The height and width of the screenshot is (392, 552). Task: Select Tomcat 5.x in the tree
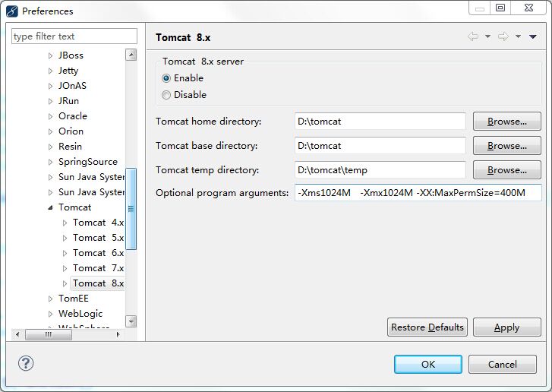(x=98, y=237)
